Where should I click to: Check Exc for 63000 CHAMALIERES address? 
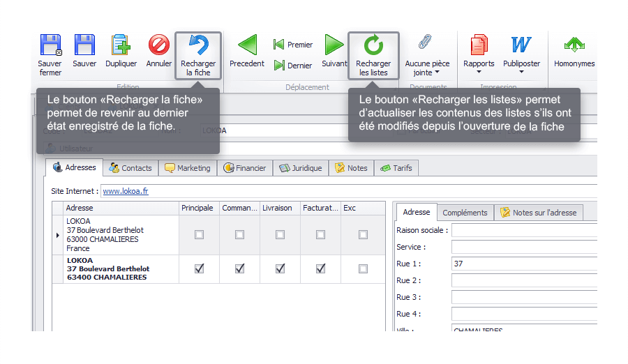tap(363, 235)
